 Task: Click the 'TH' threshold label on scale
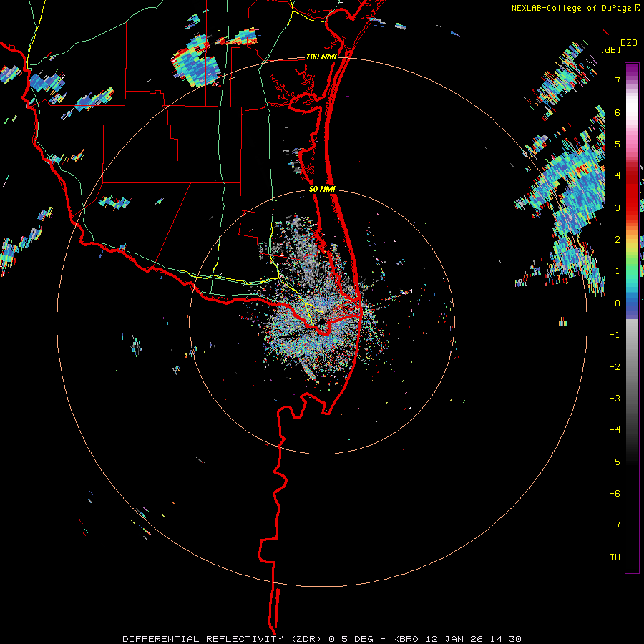(x=615, y=557)
